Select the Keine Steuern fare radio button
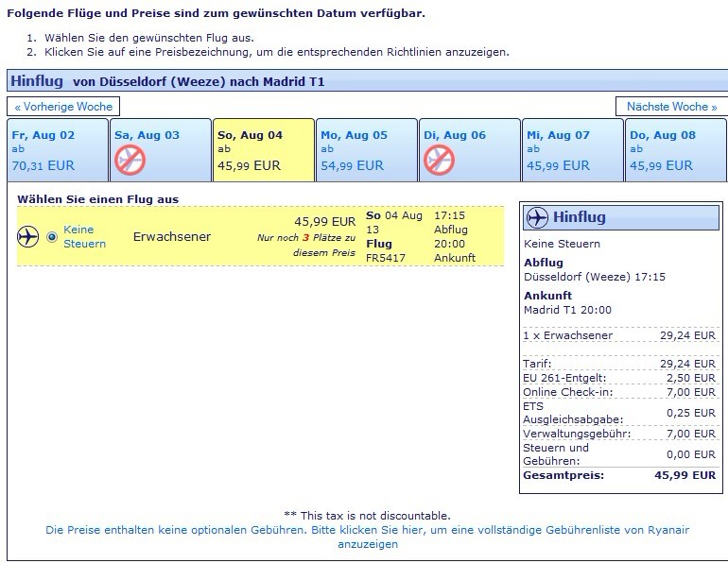The height and width of the screenshot is (563, 728). (52, 237)
